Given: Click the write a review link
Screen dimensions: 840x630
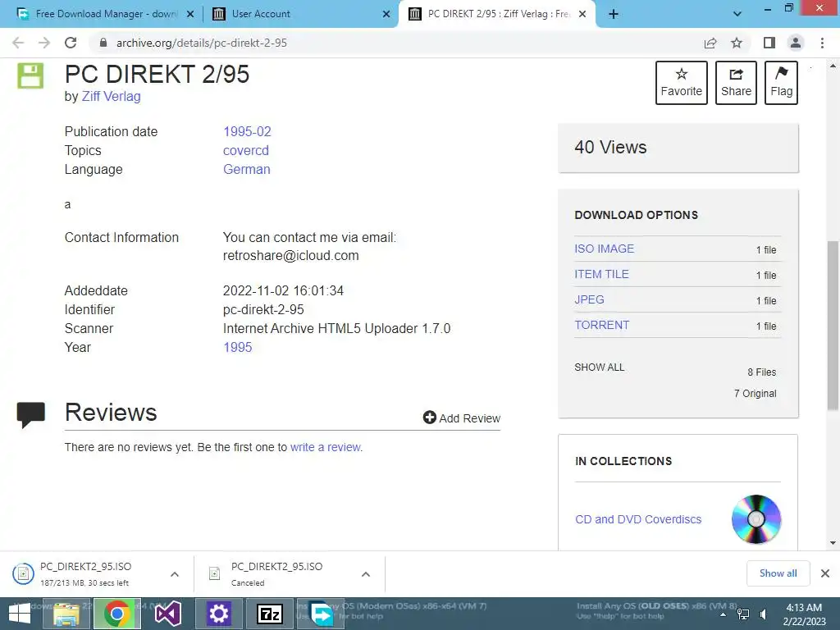Looking at the screenshot, I should pyautogui.click(x=326, y=447).
